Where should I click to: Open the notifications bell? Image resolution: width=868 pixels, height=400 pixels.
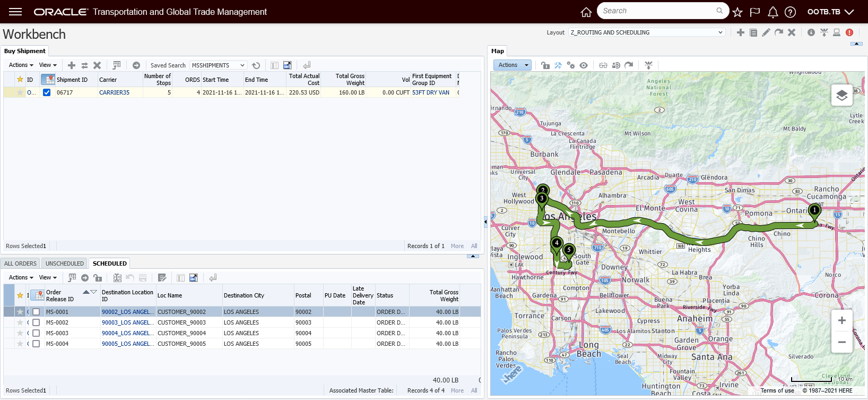click(772, 12)
